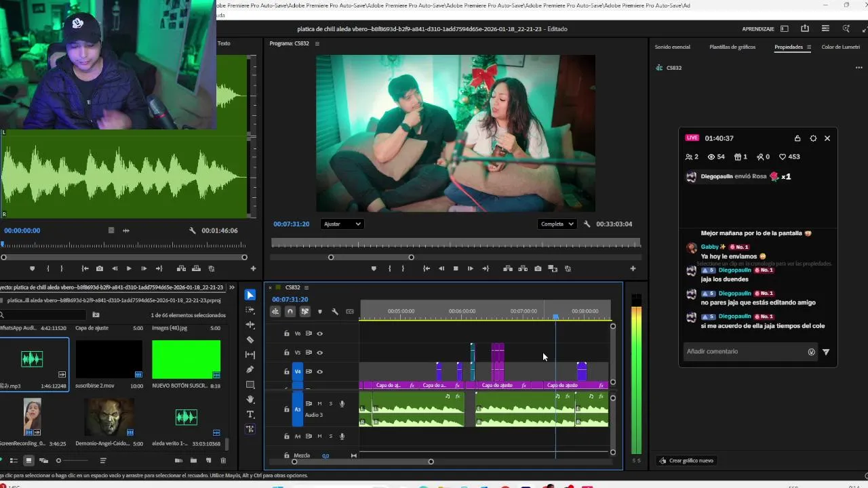This screenshot has height=488, width=868.
Task: Open emoji picker in comment box
Action: 811,352
